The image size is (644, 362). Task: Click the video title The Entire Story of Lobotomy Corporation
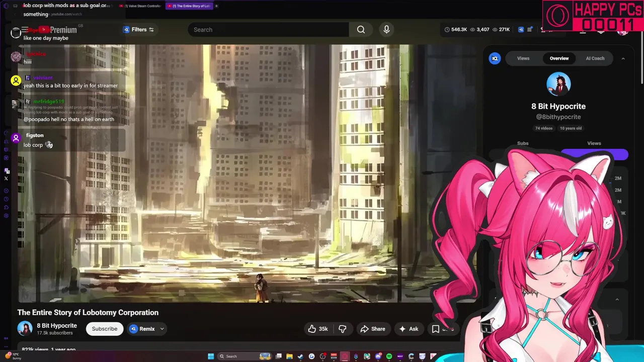[88, 312]
